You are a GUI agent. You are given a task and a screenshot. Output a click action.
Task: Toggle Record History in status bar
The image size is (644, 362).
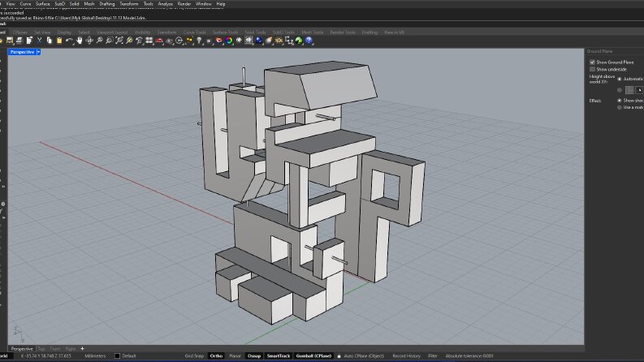(406, 356)
